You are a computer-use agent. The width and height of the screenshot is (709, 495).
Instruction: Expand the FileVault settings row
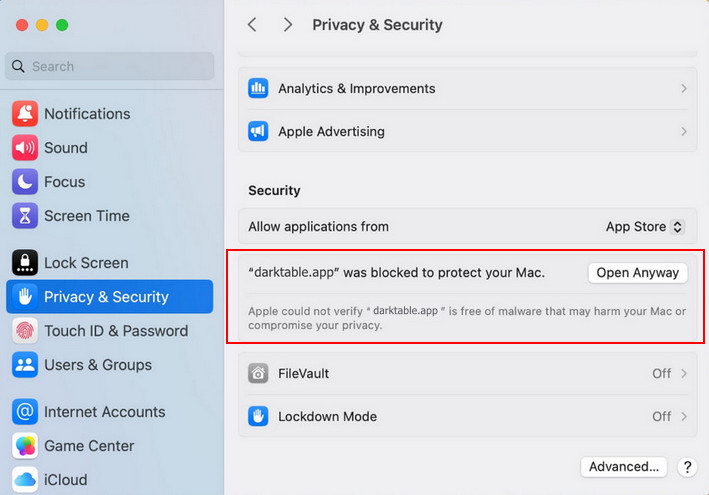(x=467, y=373)
